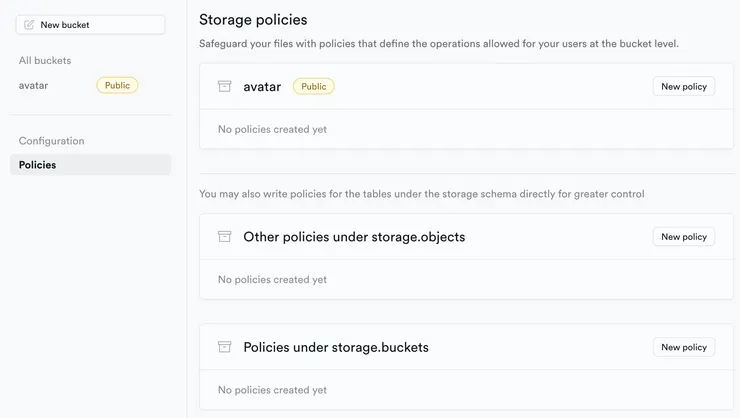Click the pencil icon beside New bucket
The width and height of the screenshot is (740, 418).
[x=29, y=25]
